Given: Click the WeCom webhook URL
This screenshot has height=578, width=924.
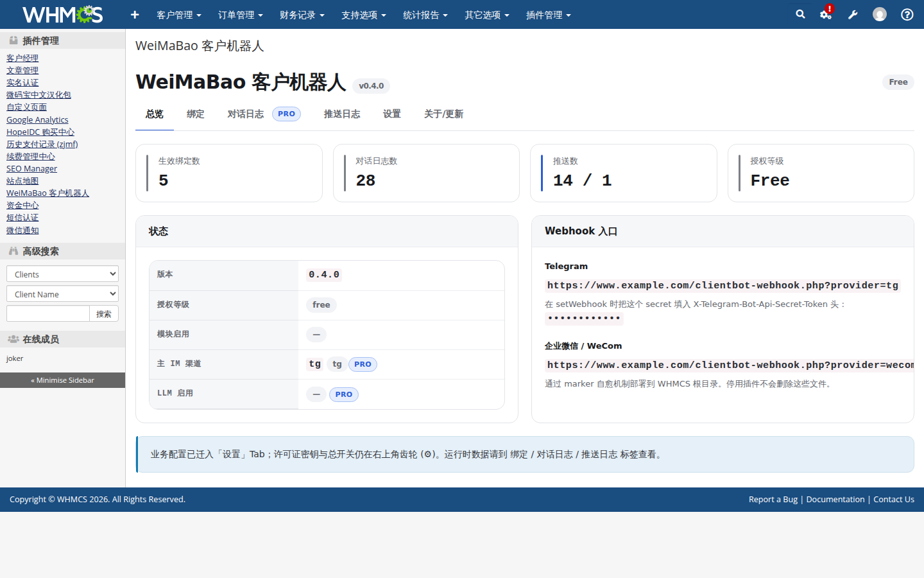Looking at the screenshot, I should click(x=730, y=365).
